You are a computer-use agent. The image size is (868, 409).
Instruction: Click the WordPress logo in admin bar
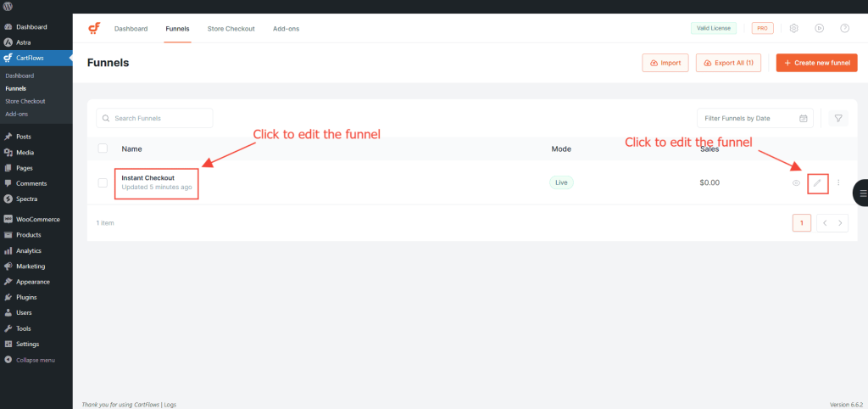click(8, 6)
